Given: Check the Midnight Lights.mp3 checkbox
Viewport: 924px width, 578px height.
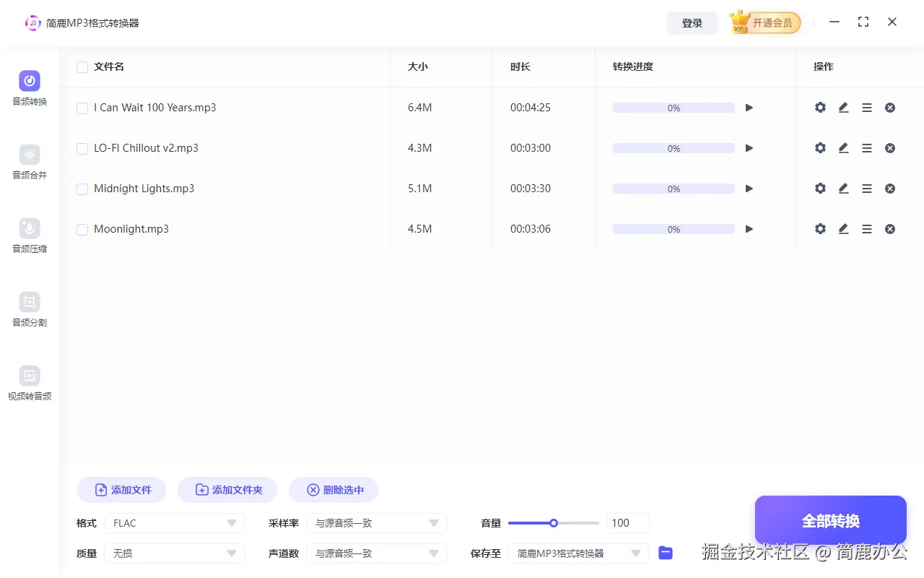Looking at the screenshot, I should point(82,189).
